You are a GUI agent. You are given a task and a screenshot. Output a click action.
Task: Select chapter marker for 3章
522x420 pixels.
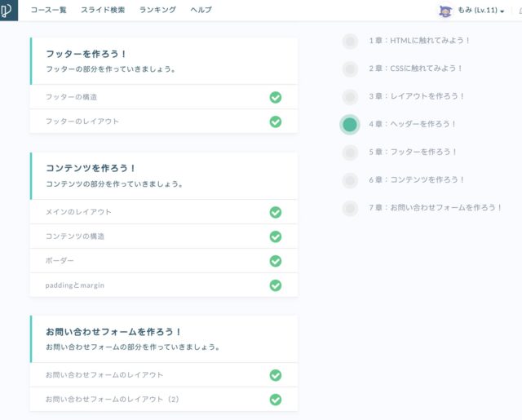[350, 97]
